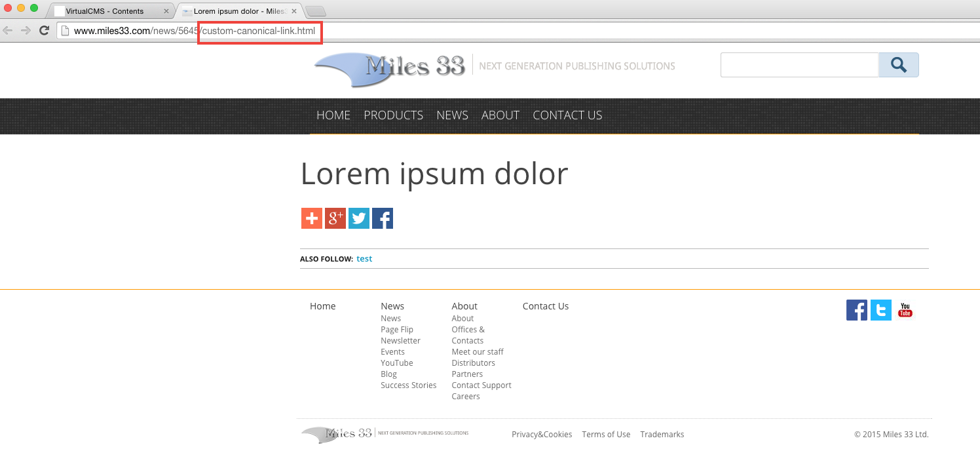980x470 pixels.
Task: Share article via Twitter icon below title
Action: [359, 218]
